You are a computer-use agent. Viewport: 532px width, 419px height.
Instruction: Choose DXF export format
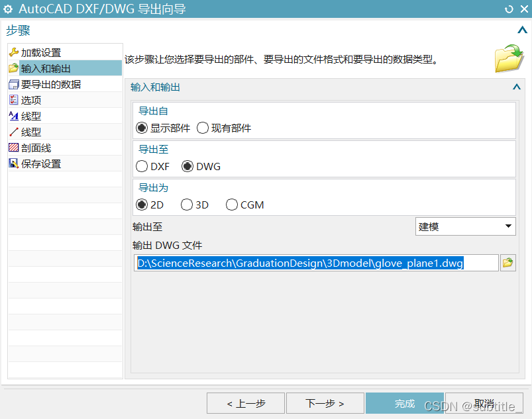point(142,166)
